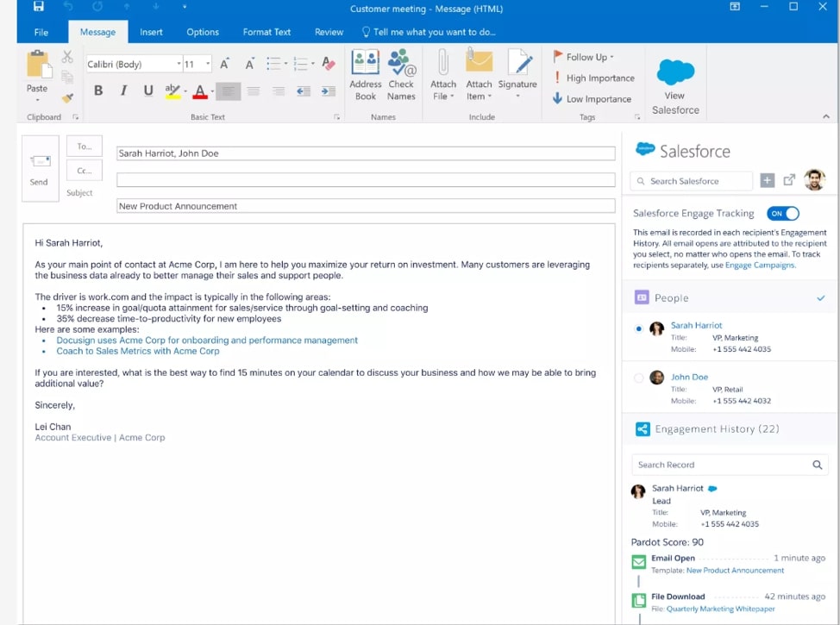The height and width of the screenshot is (625, 840).
Task: Select the John Doe radio button
Action: [638, 378]
